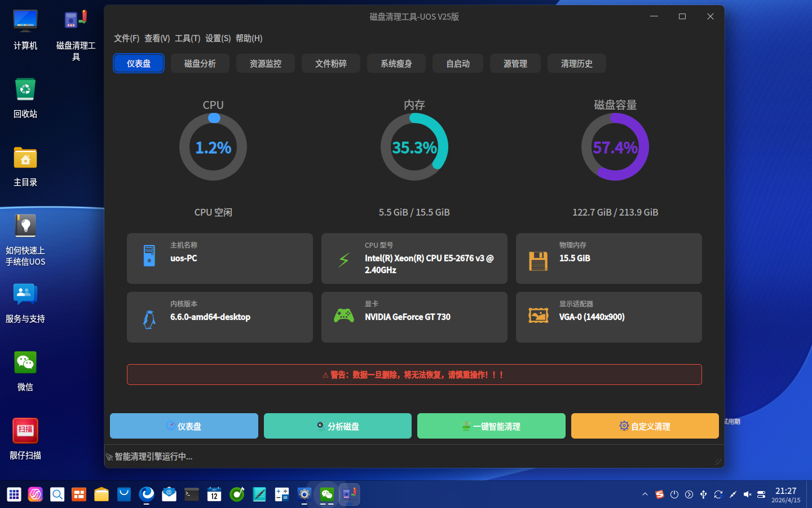
Task: Click the gamepad icon beside 显卡
Action: coord(344,315)
